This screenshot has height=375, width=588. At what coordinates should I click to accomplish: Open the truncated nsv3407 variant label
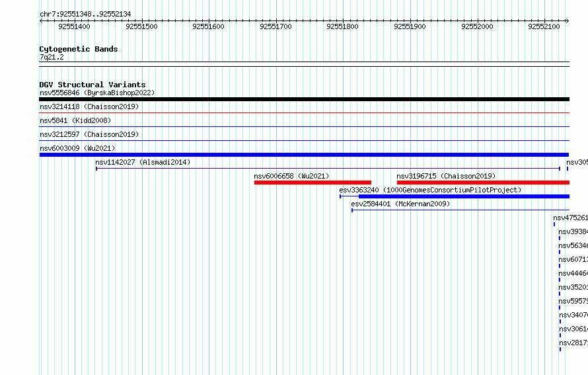pyautogui.click(x=573, y=315)
